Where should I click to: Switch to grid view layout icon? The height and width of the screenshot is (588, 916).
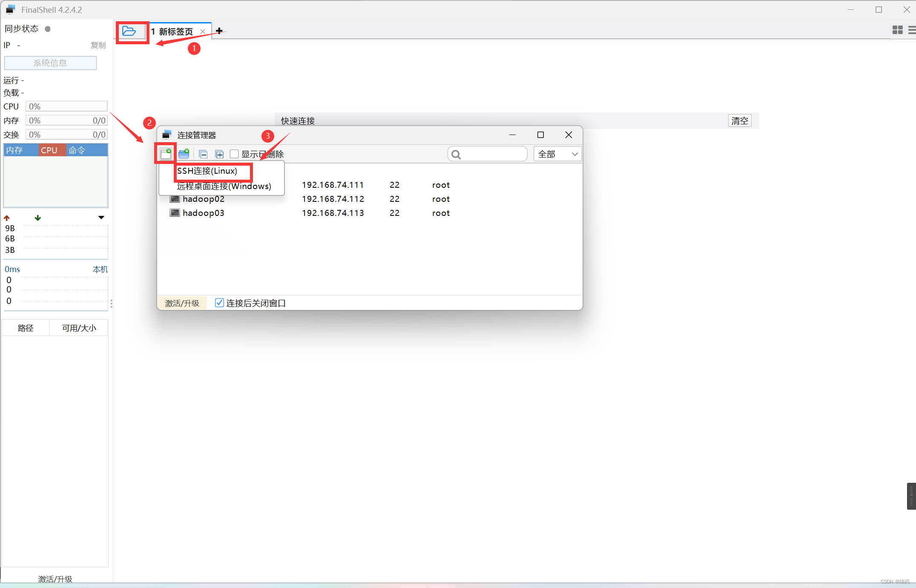[897, 30]
